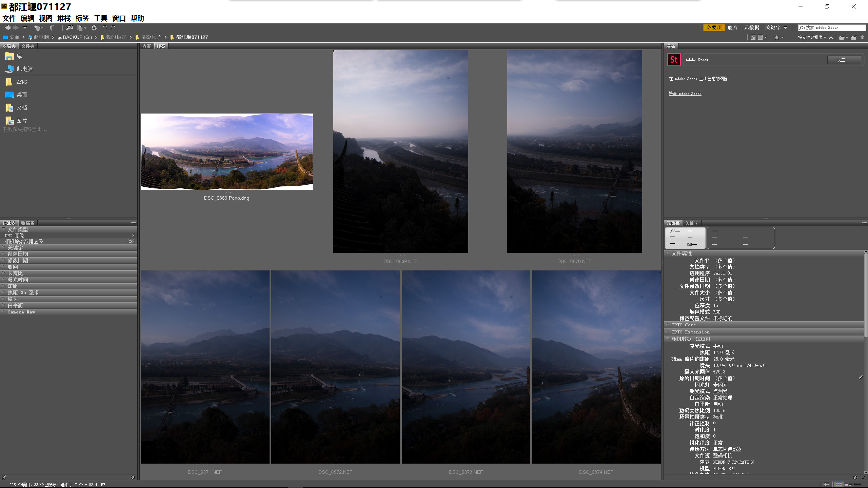
Task: Switch to 元数据 workspace
Action: 751,27
